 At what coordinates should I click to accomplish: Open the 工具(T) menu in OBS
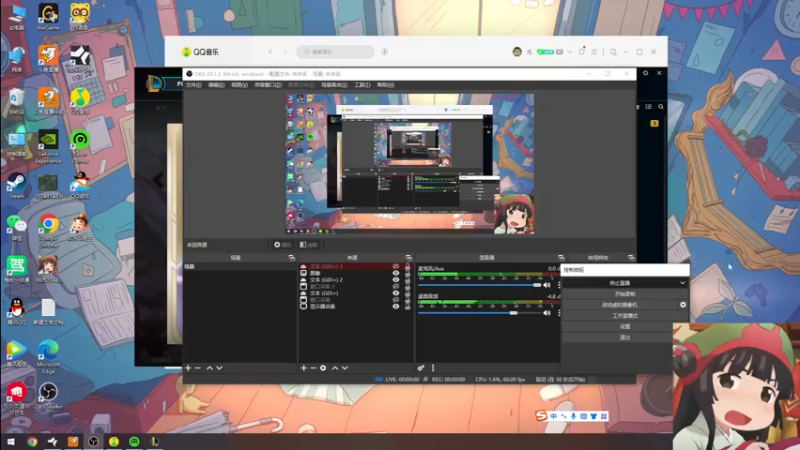coord(362,85)
